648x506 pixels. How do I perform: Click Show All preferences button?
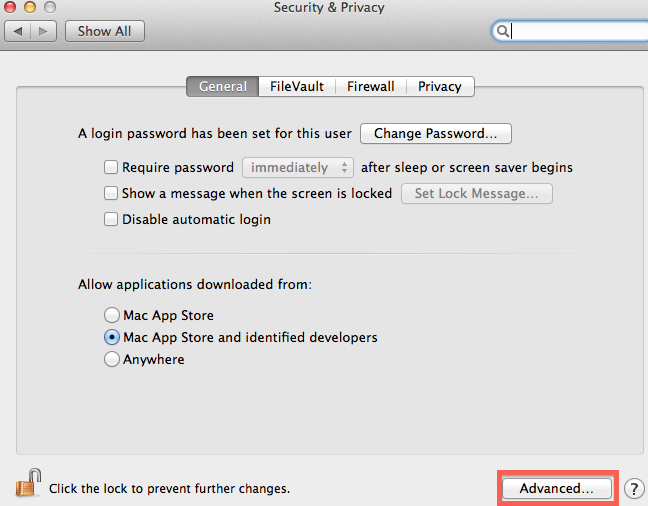point(105,31)
